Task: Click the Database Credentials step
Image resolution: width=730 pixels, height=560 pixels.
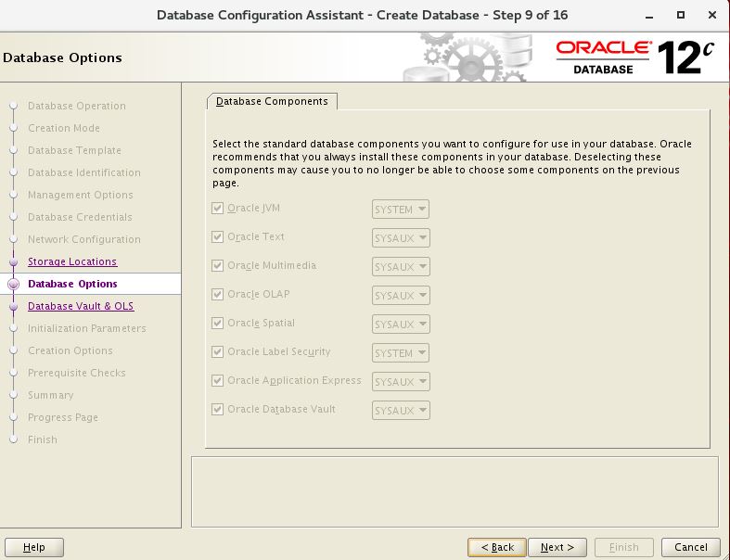Action: 80,217
